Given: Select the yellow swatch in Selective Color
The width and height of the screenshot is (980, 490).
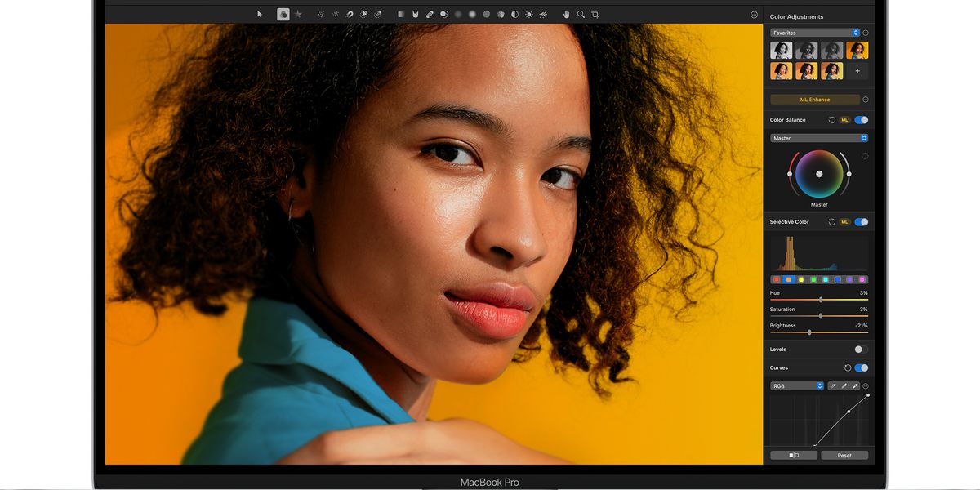Looking at the screenshot, I should [x=801, y=279].
